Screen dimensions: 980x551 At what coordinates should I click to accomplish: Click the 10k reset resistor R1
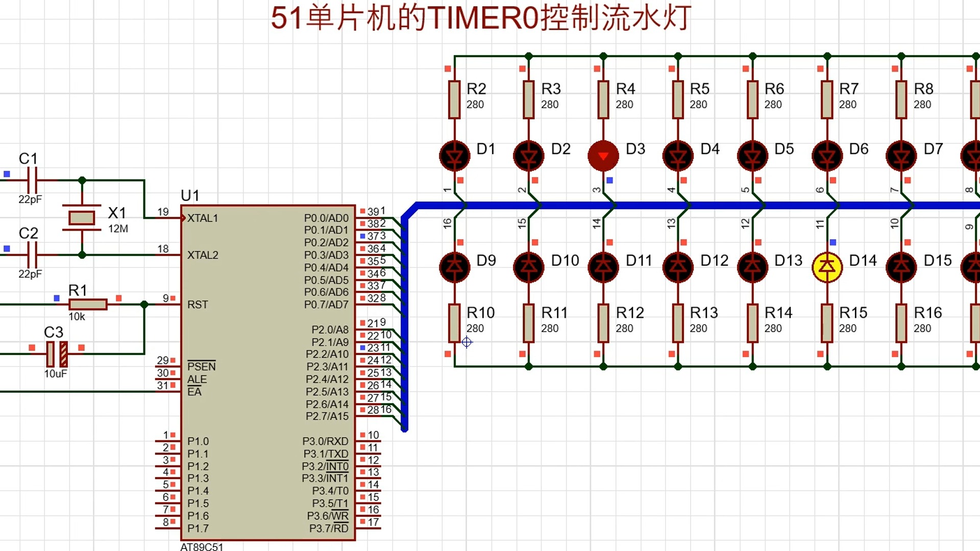click(x=87, y=304)
